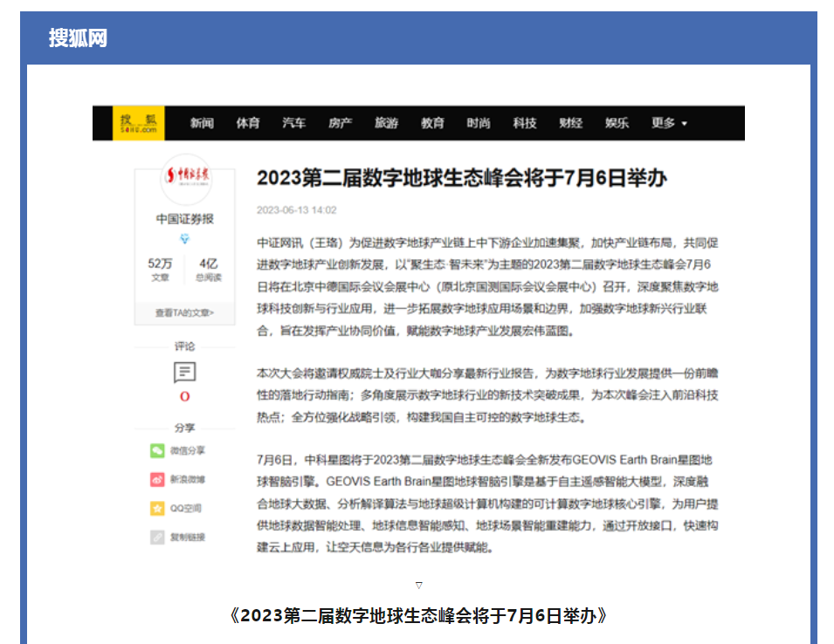
Task: Click the 中国证券报 author name
Action: click(x=184, y=218)
